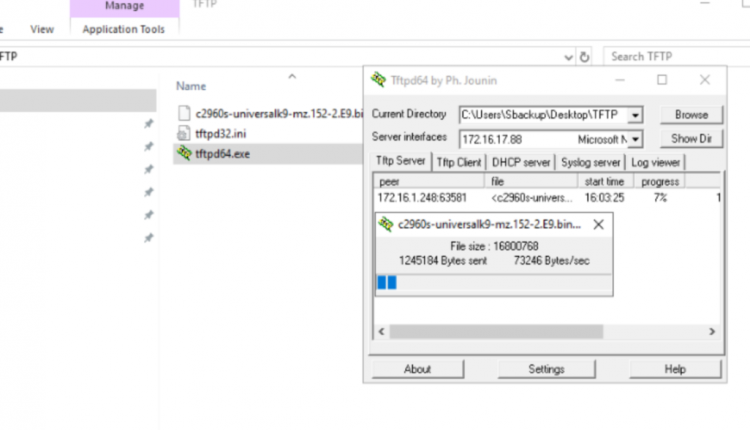The width and height of the screenshot is (750, 430).
Task: Select the tftpd64.exe application icon
Action: coord(184,154)
